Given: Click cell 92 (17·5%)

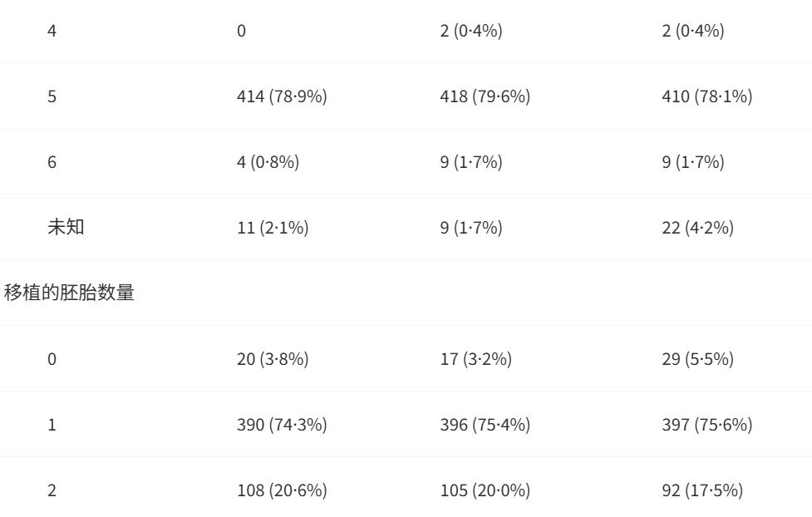Looking at the screenshot, I should coord(702,490).
